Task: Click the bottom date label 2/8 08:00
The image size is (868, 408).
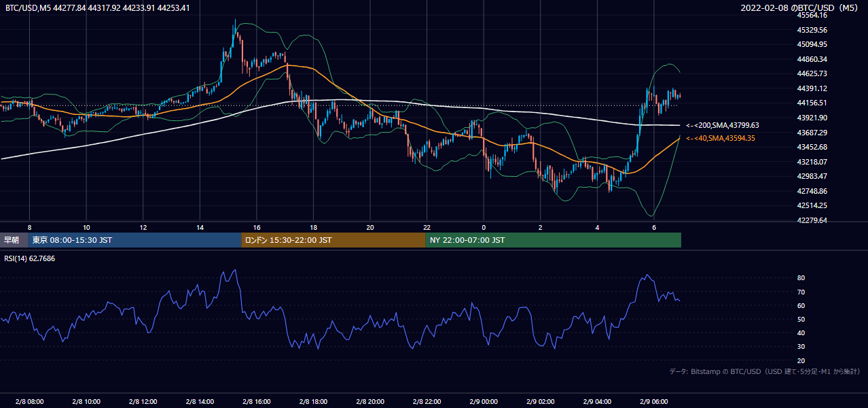Action: pyautogui.click(x=29, y=401)
